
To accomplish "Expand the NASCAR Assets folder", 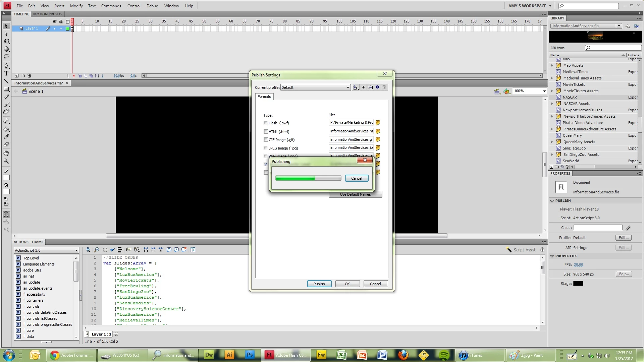I will point(552,104).
